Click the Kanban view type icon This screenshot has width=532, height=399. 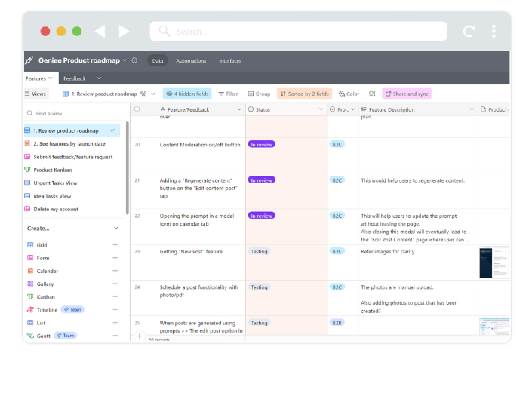point(30,296)
